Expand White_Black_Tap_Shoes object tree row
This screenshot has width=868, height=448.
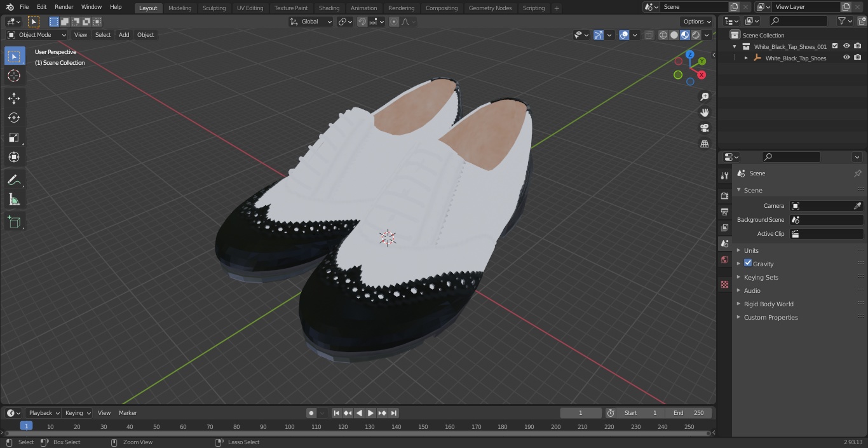pyautogui.click(x=746, y=58)
